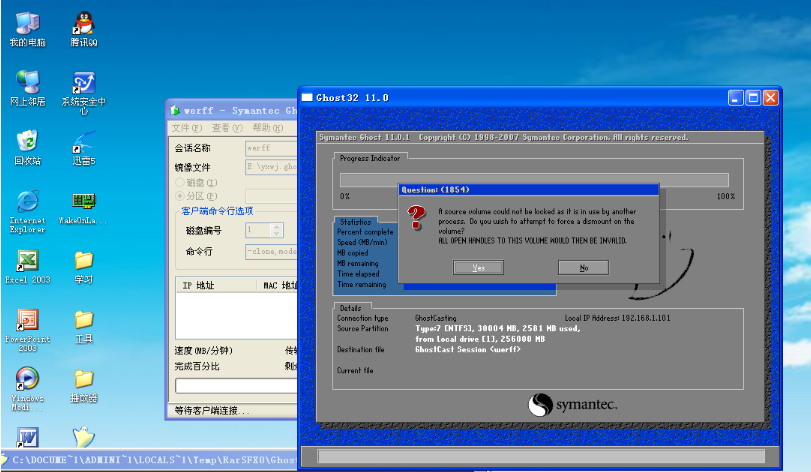The width and height of the screenshot is (811, 472).
Task: Click the Local IP Address 192.168.1.101 text
Action: pyautogui.click(x=617, y=318)
